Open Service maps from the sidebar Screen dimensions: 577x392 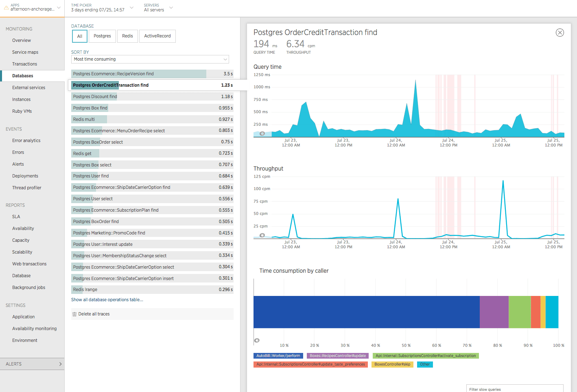tap(25, 52)
